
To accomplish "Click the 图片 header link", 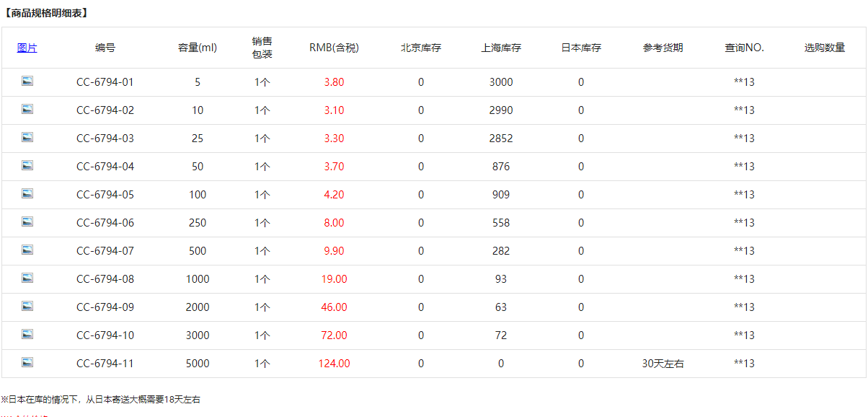I will [27, 48].
